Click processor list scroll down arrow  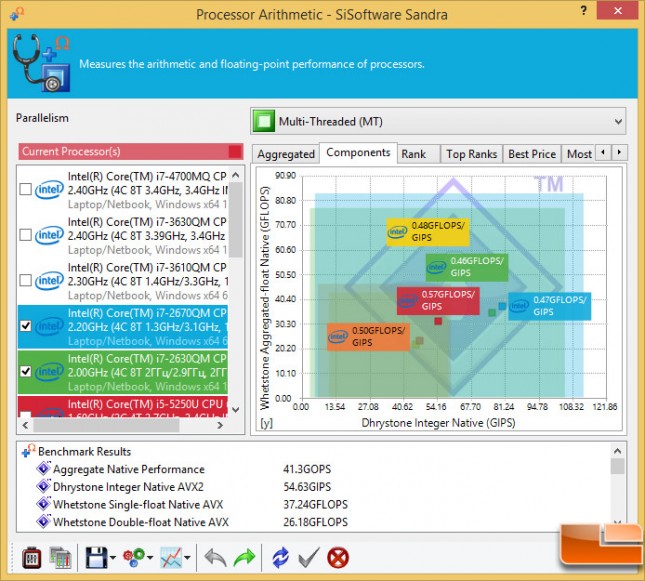[236, 409]
